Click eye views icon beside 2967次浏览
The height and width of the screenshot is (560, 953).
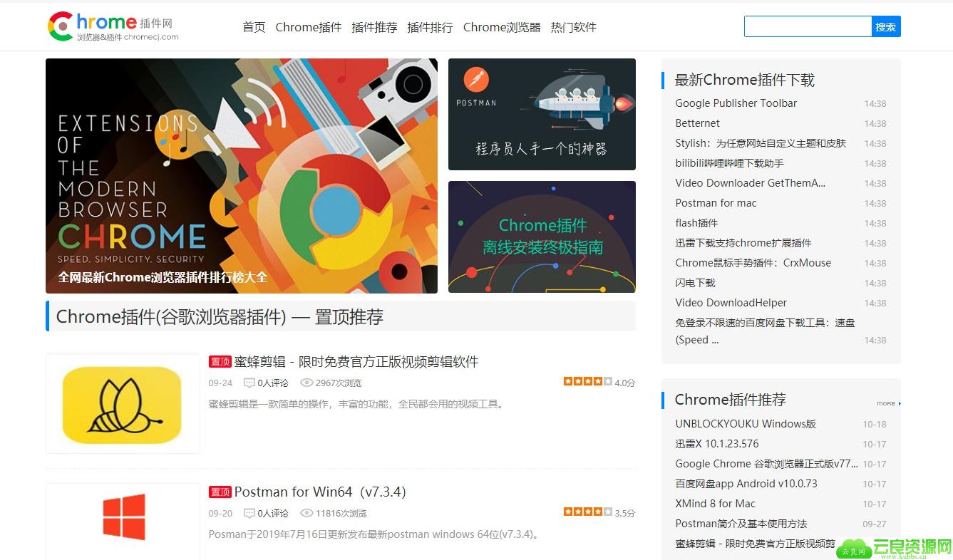pyautogui.click(x=306, y=383)
